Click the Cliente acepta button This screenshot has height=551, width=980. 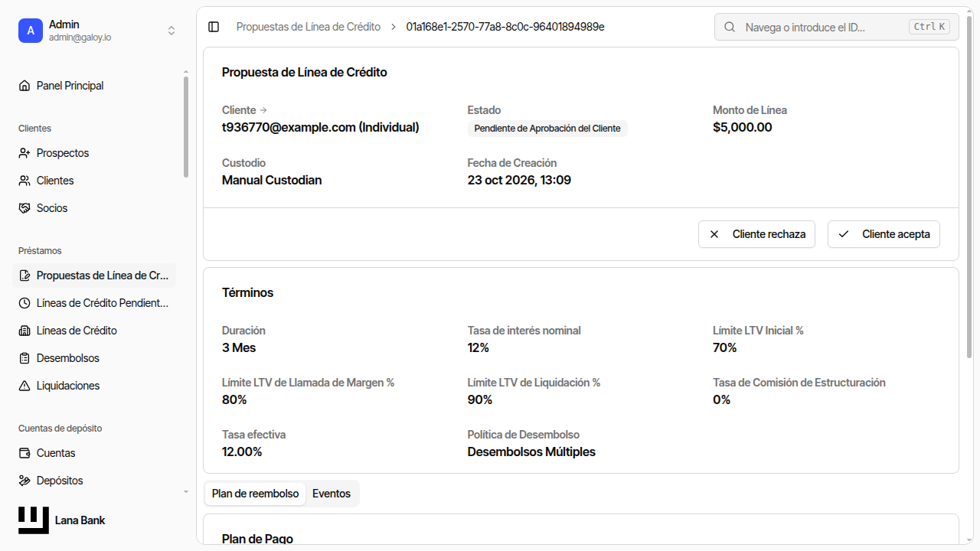pyautogui.click(x=884, y=234)
